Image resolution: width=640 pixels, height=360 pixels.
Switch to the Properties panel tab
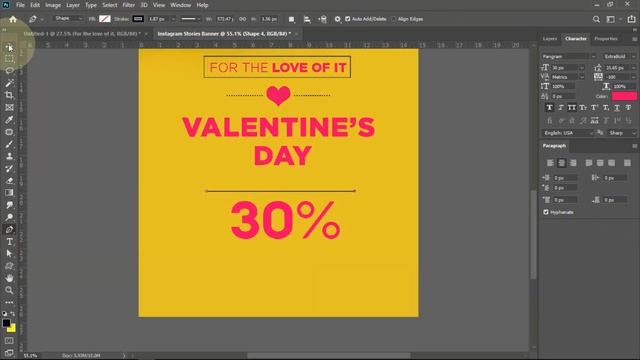[606, 39]
